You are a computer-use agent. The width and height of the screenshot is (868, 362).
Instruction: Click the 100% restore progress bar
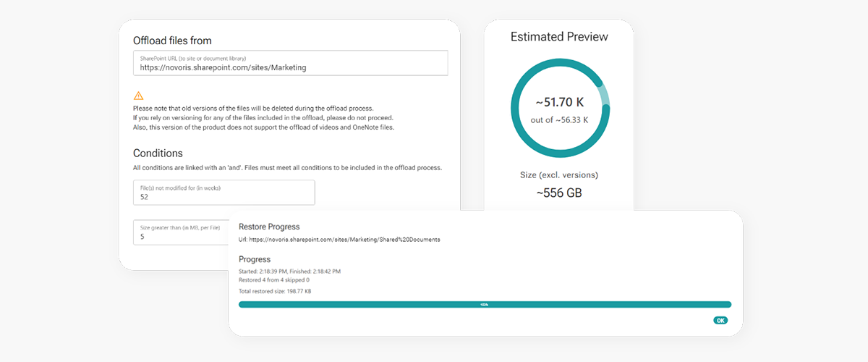coord(485,305)
